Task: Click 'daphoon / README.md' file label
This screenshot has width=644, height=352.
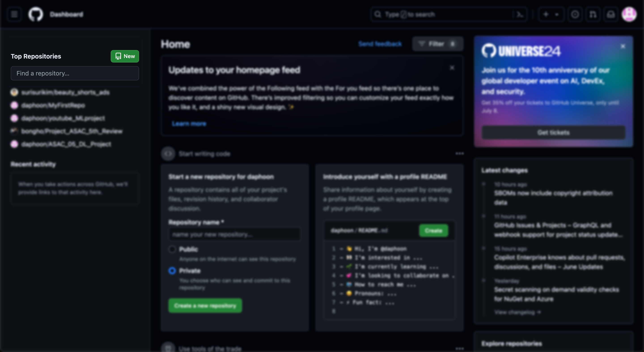Action: pos(359,230)
